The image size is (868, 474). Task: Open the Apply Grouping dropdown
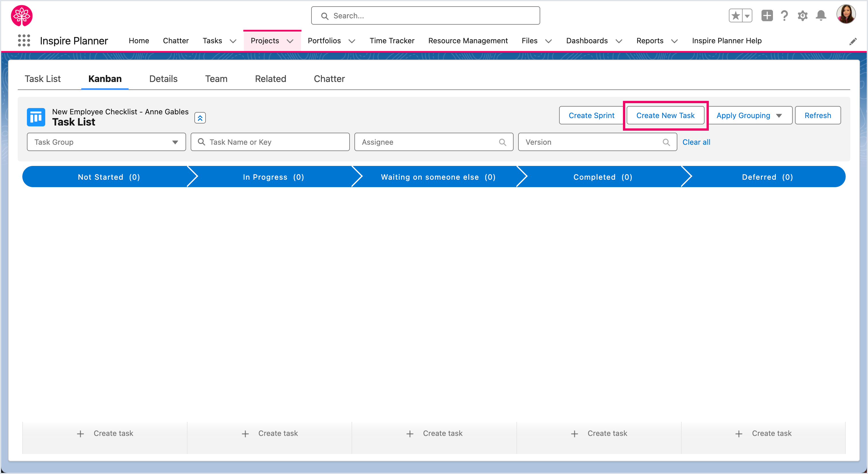(749, 115)
